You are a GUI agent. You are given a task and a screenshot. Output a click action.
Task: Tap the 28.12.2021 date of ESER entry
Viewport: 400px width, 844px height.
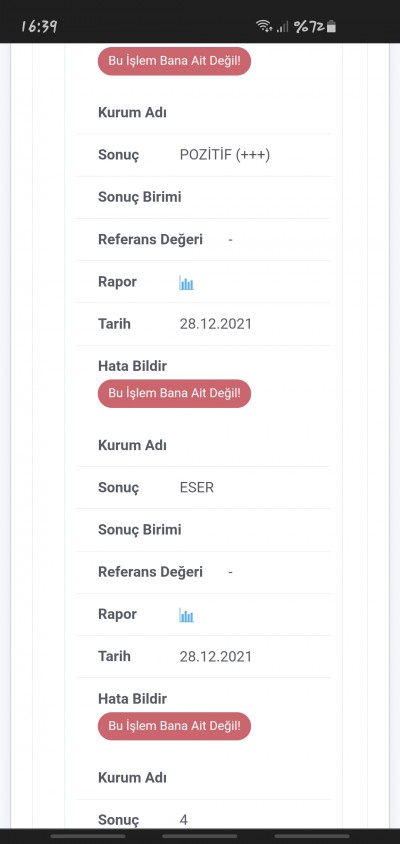tap(216, 657)
